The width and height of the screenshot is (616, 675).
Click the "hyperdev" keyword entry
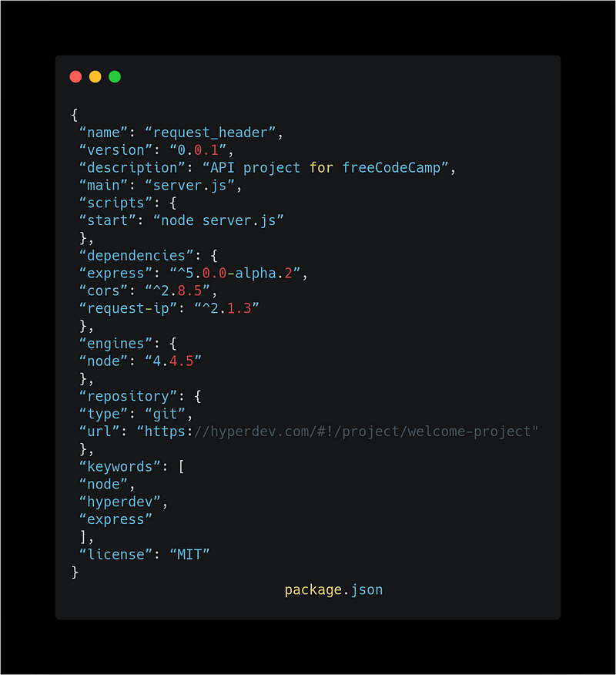(120, 502)
